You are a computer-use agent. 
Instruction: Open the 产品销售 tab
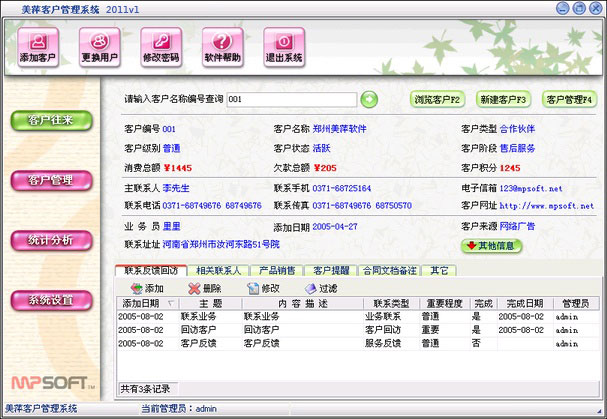click(x=276, y=271)
